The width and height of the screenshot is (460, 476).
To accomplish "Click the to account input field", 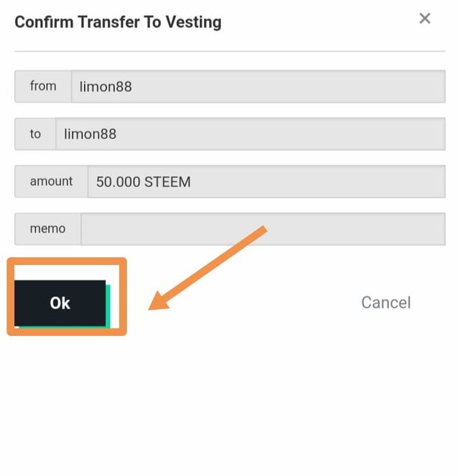I will (250, 134).
